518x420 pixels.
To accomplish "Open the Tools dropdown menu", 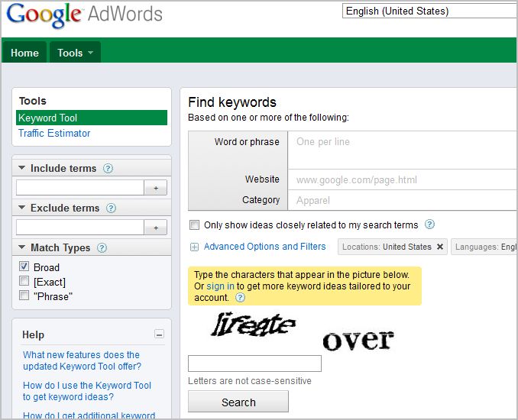I will tap(75, 53).
